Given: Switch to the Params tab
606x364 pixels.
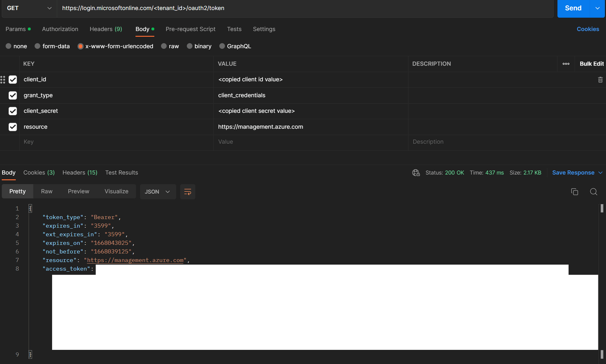Looking at the screenshot, I should click(x=18, y=29).
